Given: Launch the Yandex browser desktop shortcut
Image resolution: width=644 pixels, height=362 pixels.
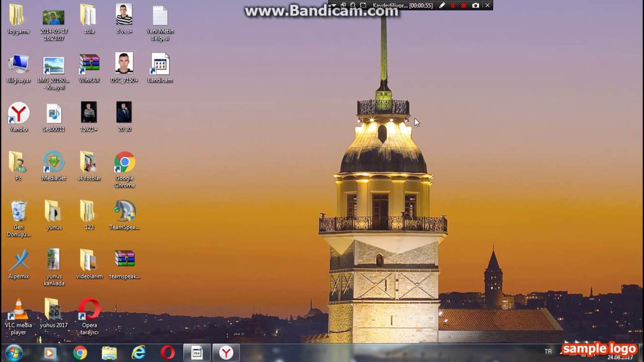Looking at the screenshot, I should coord(19,117).
